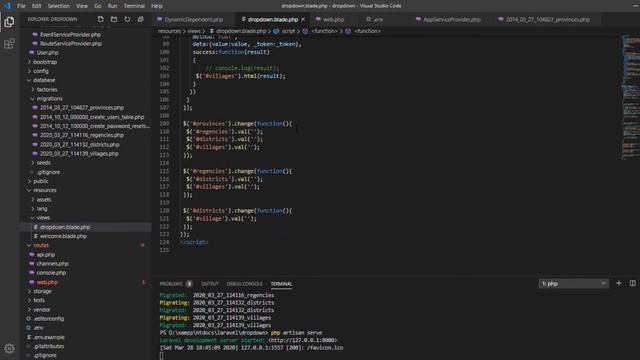
Task: Open the Help menu
Action: [x=157, y=6]
